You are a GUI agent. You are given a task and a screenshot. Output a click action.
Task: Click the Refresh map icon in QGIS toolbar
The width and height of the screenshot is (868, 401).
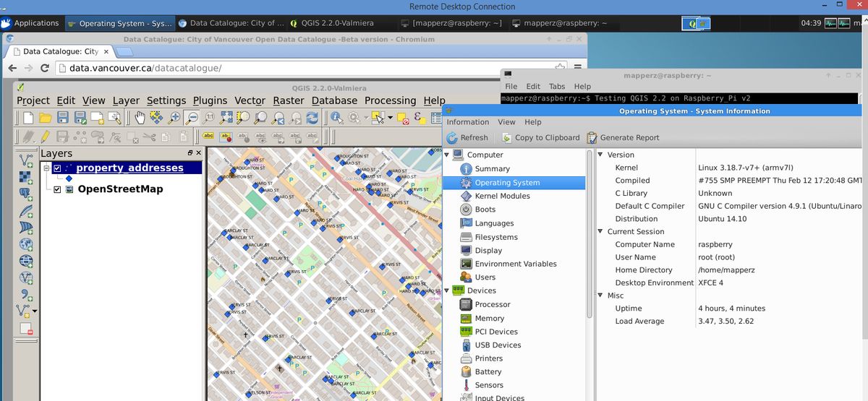click(312, 117)
